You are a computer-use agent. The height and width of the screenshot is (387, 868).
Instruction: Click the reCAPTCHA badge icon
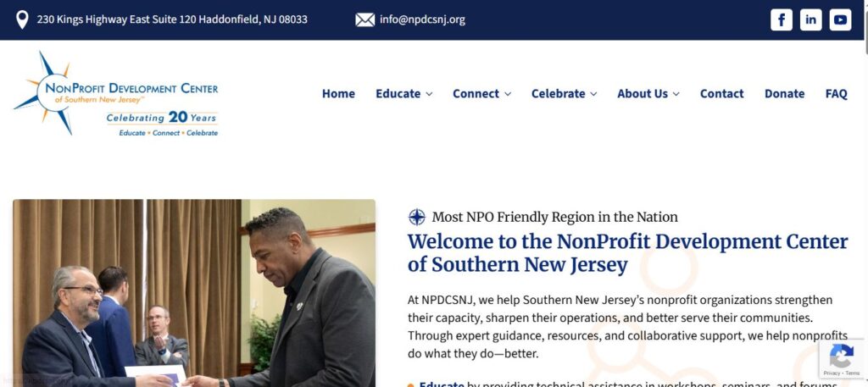[x=842, y=359]
